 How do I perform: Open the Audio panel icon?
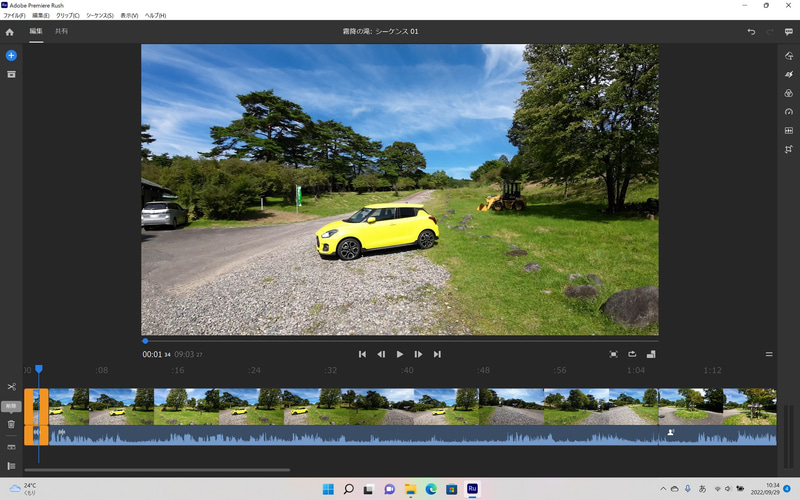(789, 131)
